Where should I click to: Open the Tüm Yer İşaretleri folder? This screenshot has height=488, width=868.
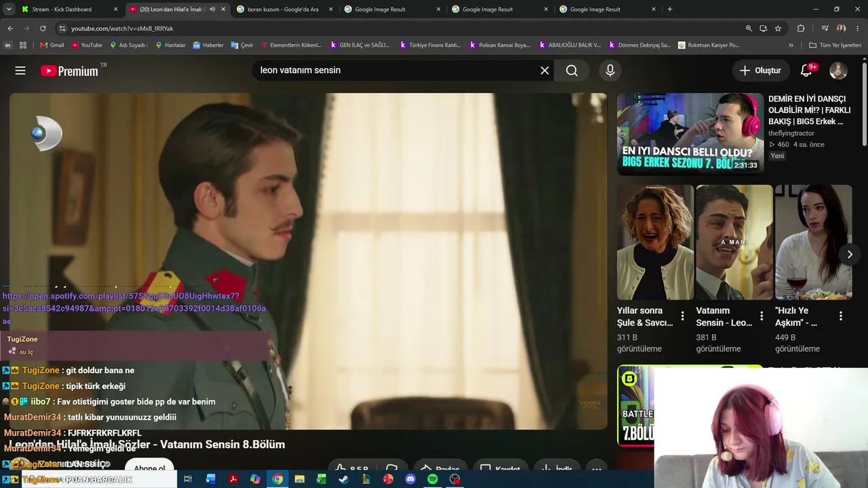click(835, 45)
